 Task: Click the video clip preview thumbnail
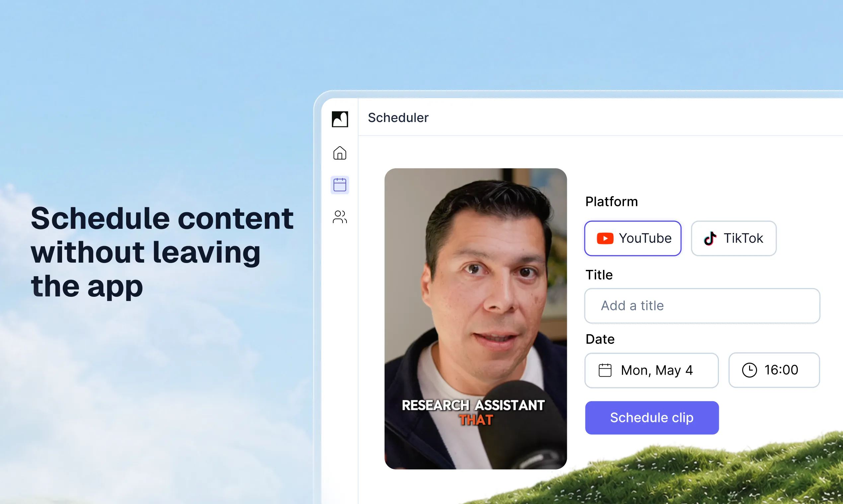click(x=476, y=319)
